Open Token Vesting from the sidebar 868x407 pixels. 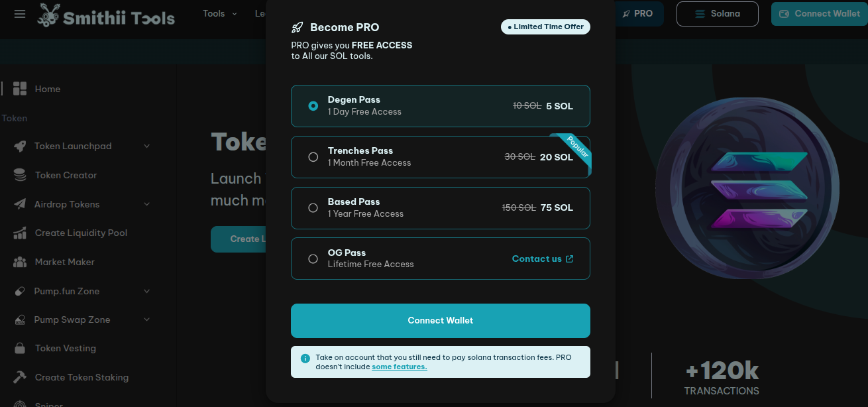tap(66, 348)
